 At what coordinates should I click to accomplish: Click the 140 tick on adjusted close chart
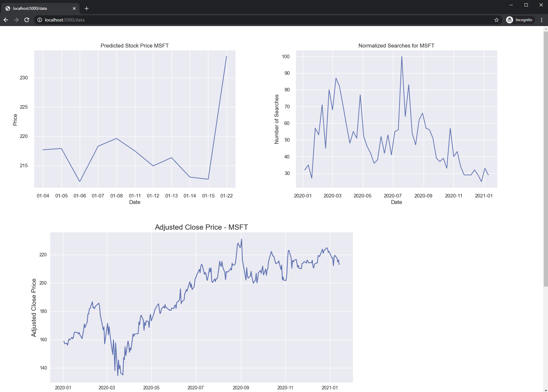(43, 368)
